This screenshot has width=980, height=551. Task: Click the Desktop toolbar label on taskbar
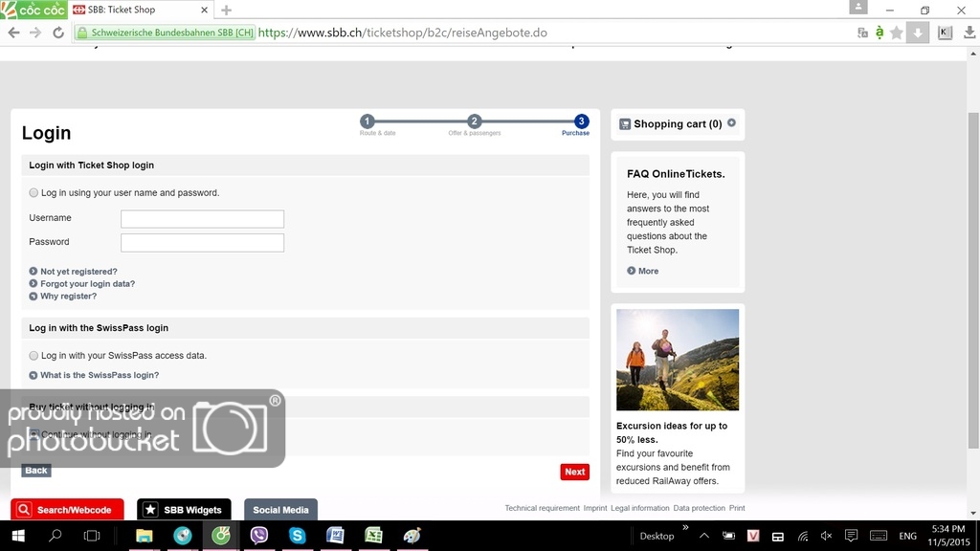coord(657,536)
